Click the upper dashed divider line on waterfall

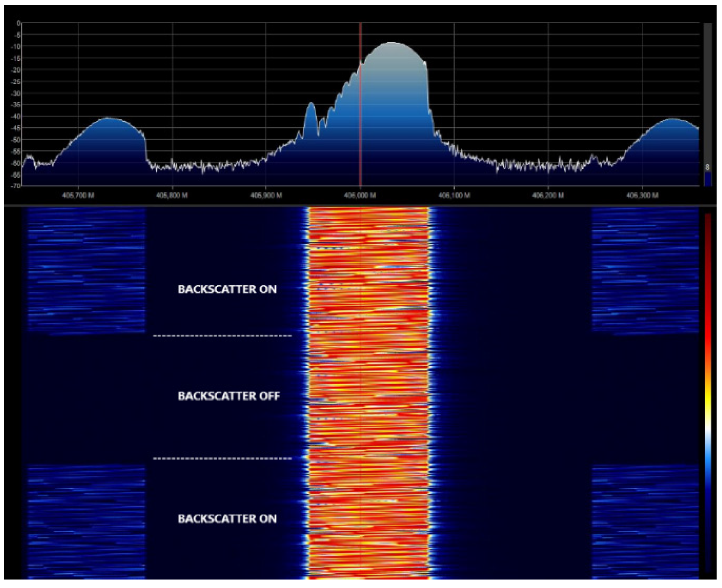coord(222,336)
